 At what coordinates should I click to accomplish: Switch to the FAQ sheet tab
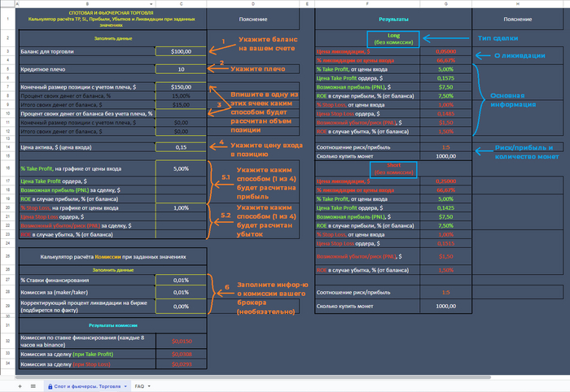(139, 385)
